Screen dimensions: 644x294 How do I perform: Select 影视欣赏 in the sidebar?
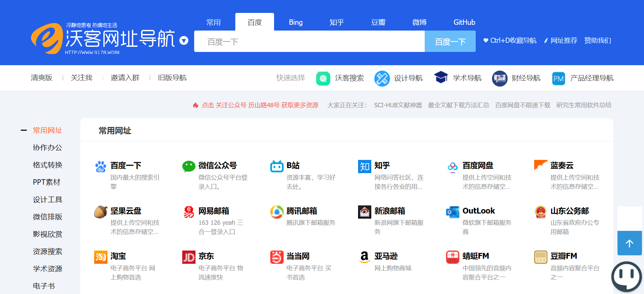[x=48, y=234]
